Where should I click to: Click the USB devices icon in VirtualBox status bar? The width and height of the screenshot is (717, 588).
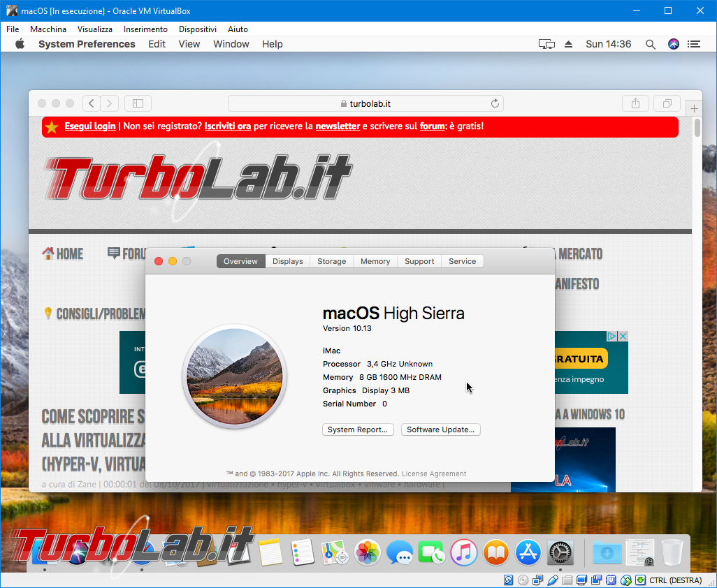click(x=552, y=580)
